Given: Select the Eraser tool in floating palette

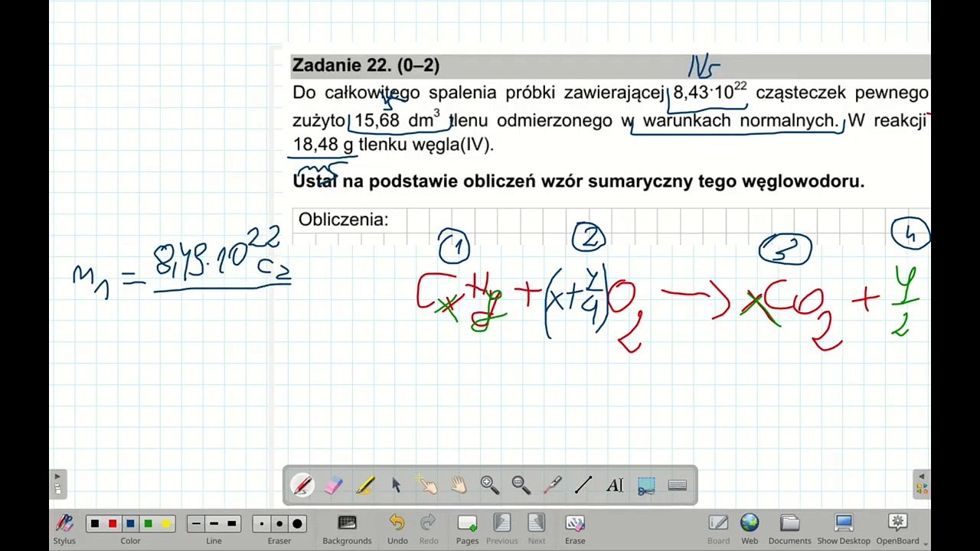Looking at the screenshot, I should coord(333,485).
